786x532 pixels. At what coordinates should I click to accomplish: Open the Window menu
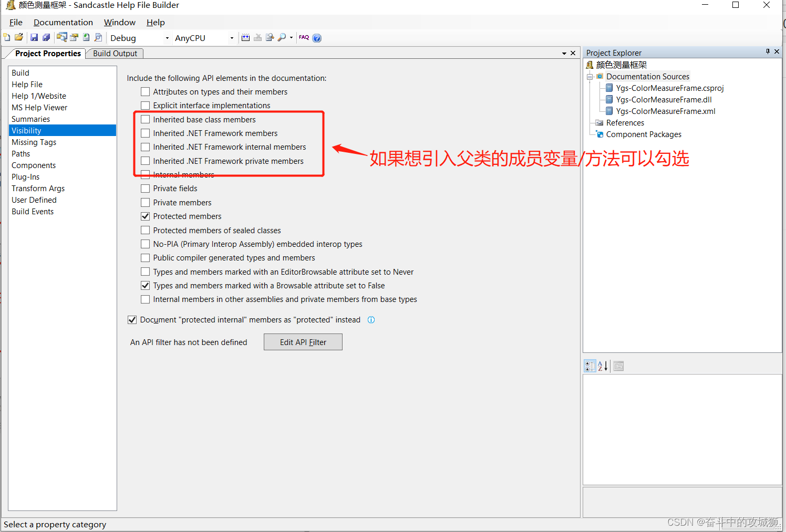pyautogui.click(x=120, y=22)
